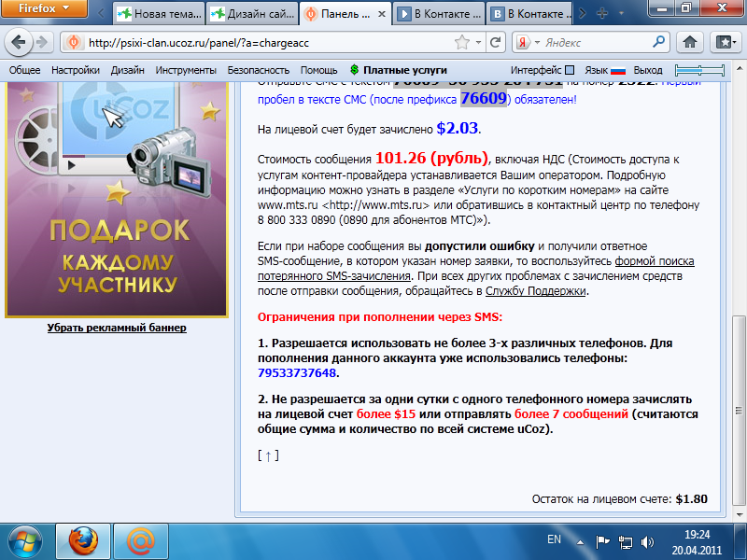Open the network tray icon
747x560 pixels.
point(625,542)
